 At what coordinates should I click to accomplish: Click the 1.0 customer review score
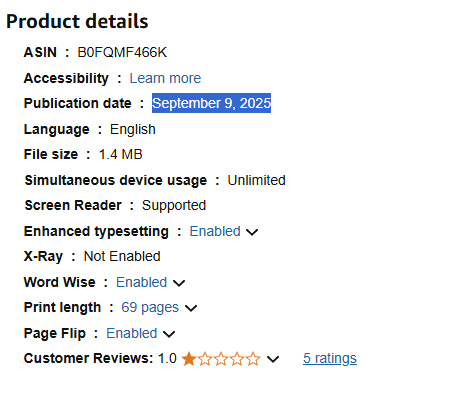[x=167, y=358]
